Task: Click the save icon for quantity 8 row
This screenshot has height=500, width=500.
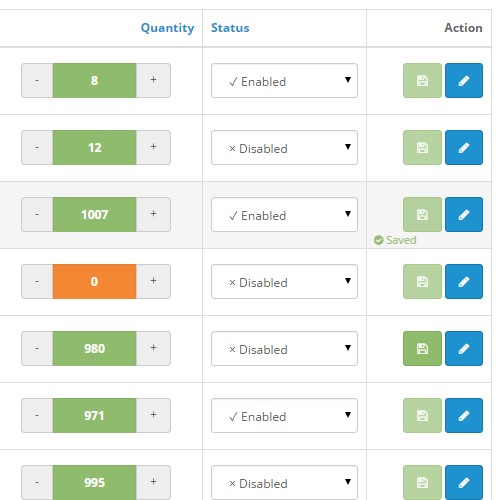Action: tap(422, 80)
